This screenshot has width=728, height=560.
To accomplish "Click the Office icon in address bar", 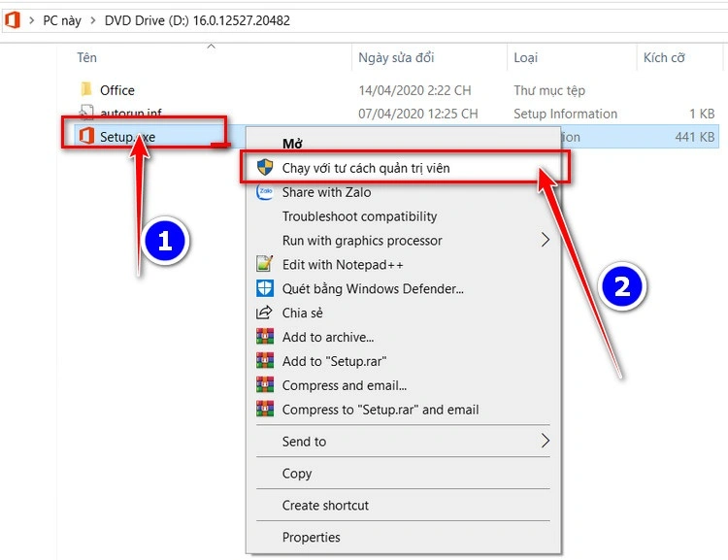I will [x=12, y=19].
